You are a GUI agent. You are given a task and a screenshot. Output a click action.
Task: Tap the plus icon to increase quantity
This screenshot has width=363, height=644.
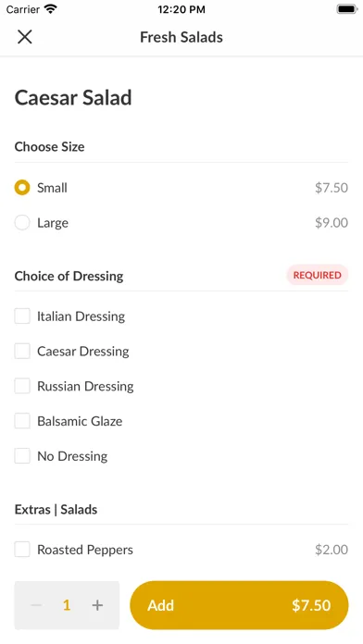(97, 605)
